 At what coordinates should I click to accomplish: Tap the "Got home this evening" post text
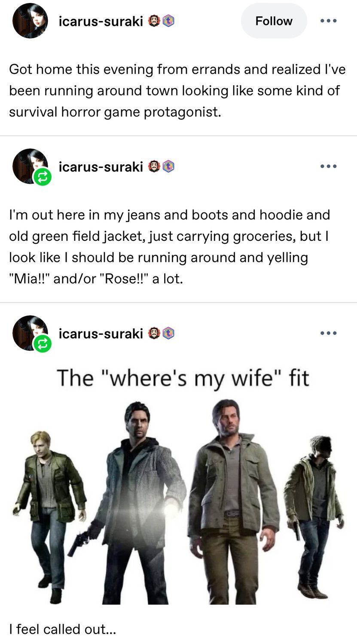[177, 91]
